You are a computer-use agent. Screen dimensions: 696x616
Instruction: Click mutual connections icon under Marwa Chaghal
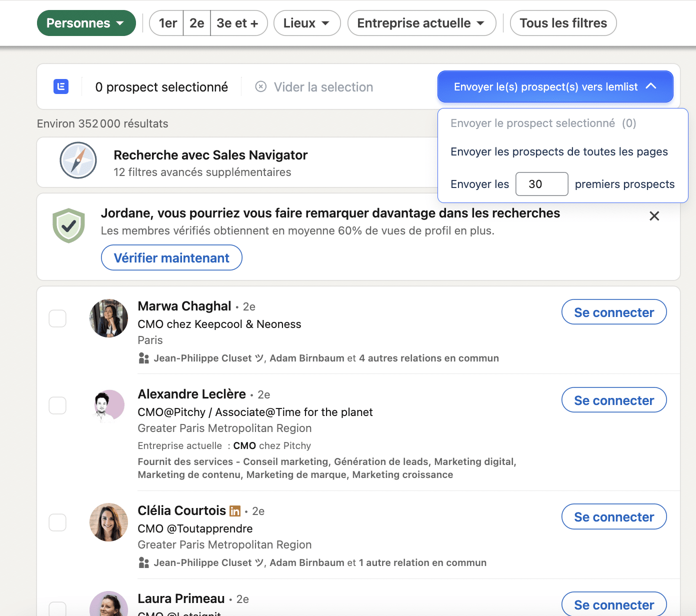tap(144, 358)
